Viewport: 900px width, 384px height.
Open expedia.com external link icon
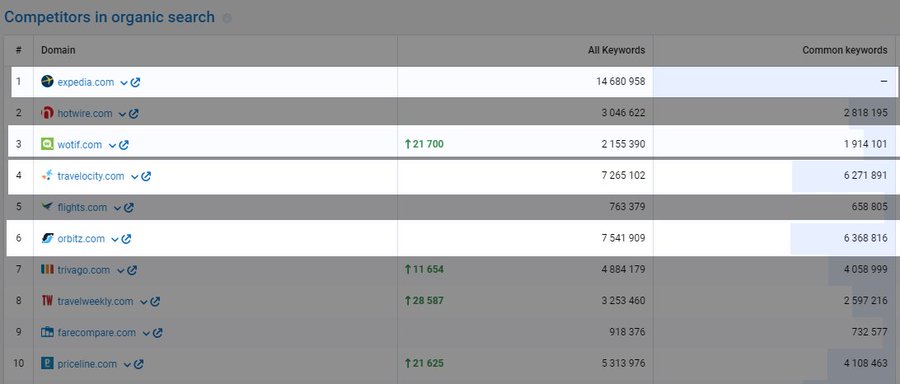click(135, 83)
